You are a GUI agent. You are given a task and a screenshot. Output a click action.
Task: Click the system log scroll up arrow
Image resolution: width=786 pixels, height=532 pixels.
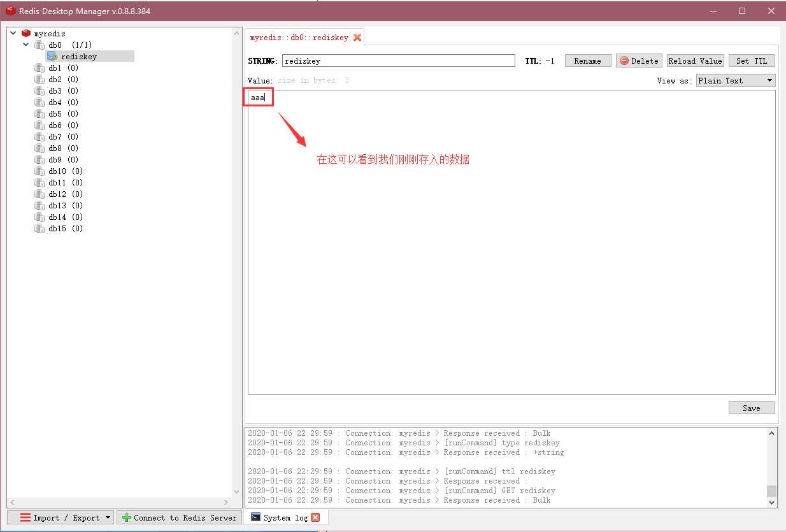click(x=772, y=433)
